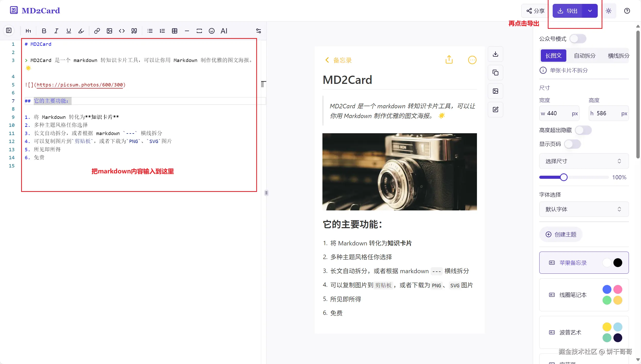641x364 pixels.
Task: Open the emoji picker icon
Action: pyautogui.click(x=211, y=31)
